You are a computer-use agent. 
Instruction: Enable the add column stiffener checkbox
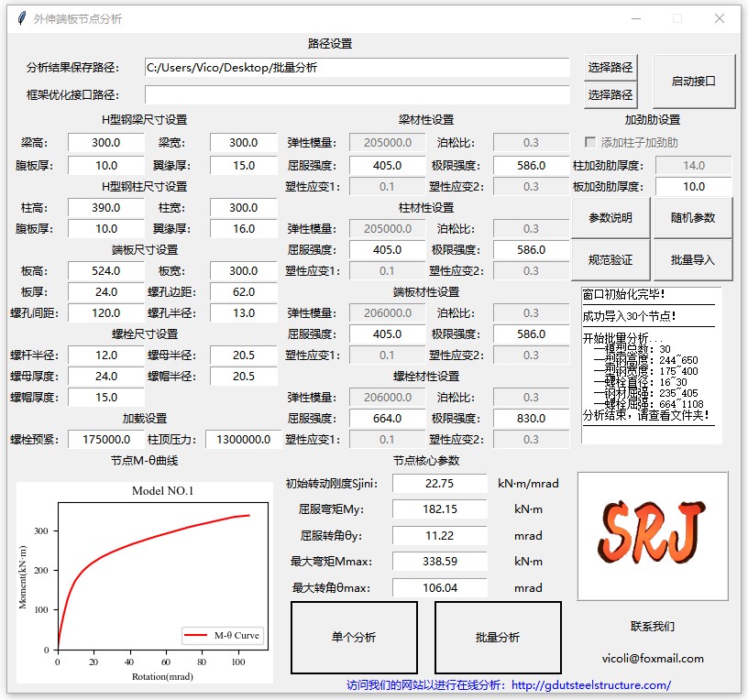(x=591, y=142)
